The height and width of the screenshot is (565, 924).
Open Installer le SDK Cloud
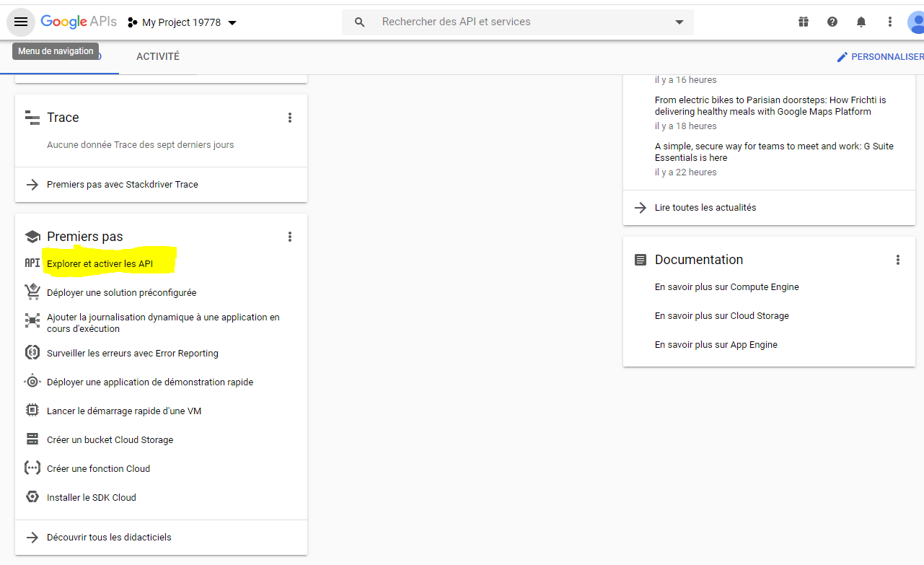(x=91, y=498)
